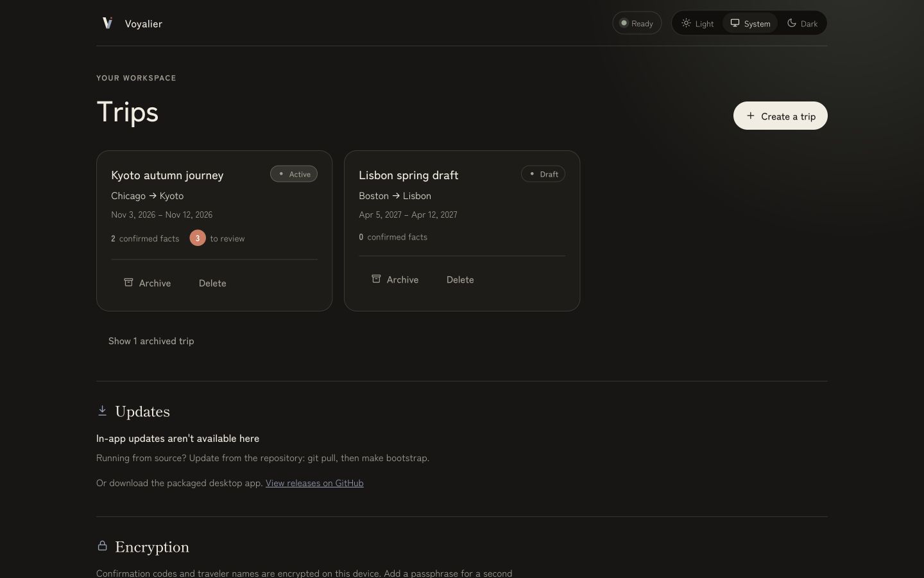Click the orange 3 to review badge
The height and width of the screenshot is (578, 924).
[198, 238]
